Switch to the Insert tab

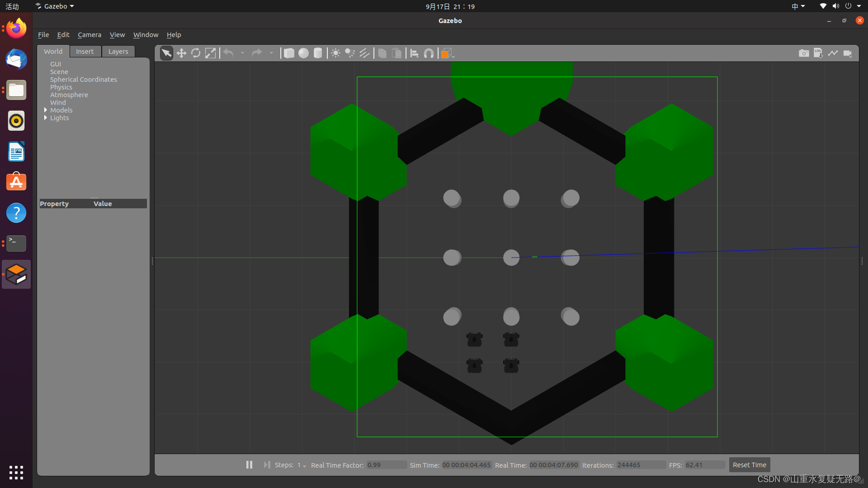click(x=85, y=51)
